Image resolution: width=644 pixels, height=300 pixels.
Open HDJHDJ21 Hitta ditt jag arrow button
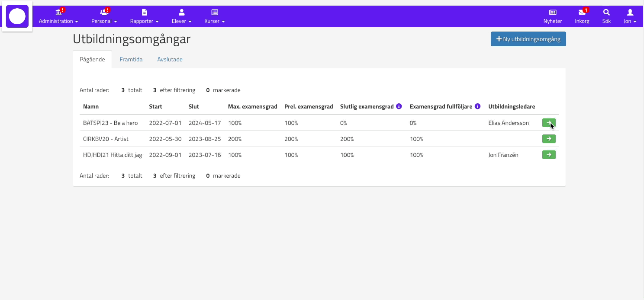click(x=548, y=155)
